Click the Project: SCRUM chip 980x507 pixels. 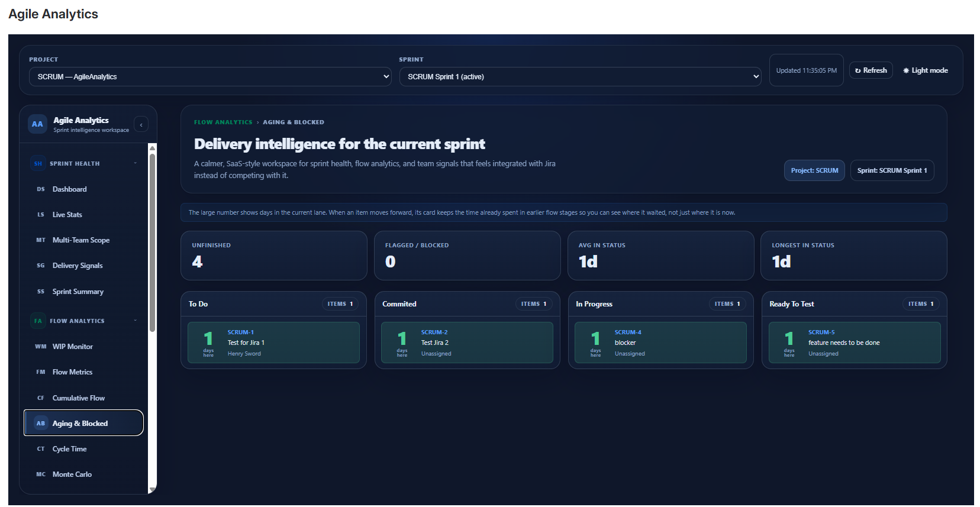coord(814,170)
